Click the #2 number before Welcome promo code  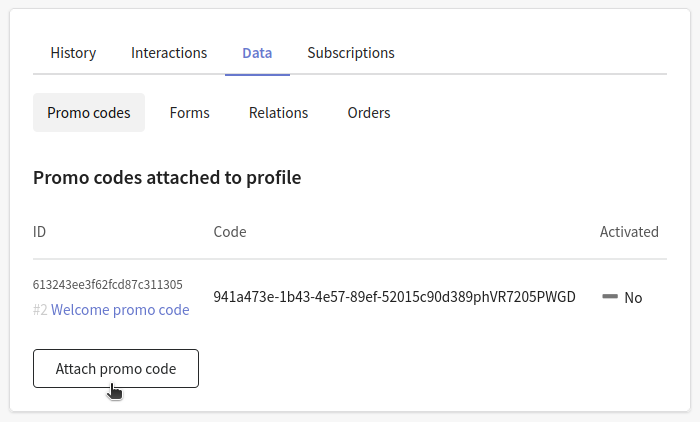coord(40,309)
